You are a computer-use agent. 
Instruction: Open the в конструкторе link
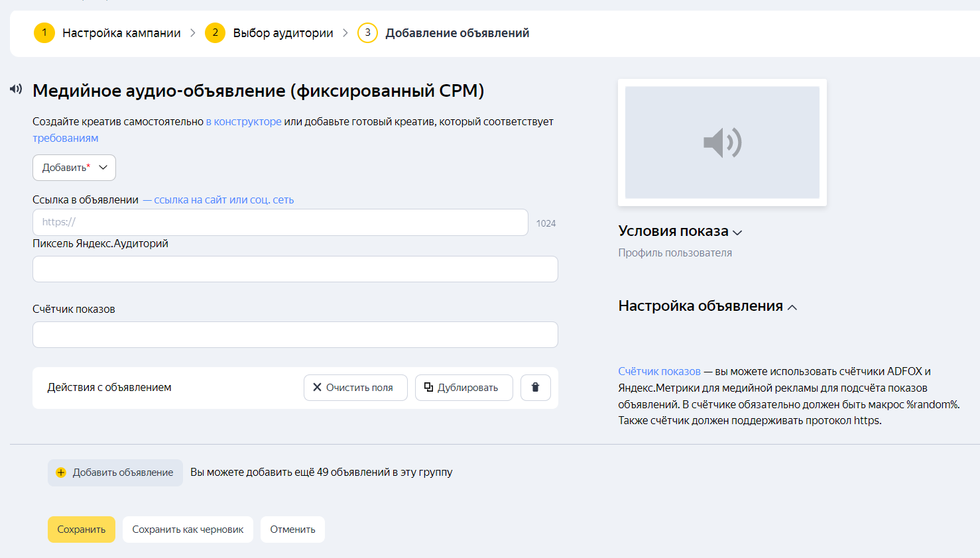point(243,122)
